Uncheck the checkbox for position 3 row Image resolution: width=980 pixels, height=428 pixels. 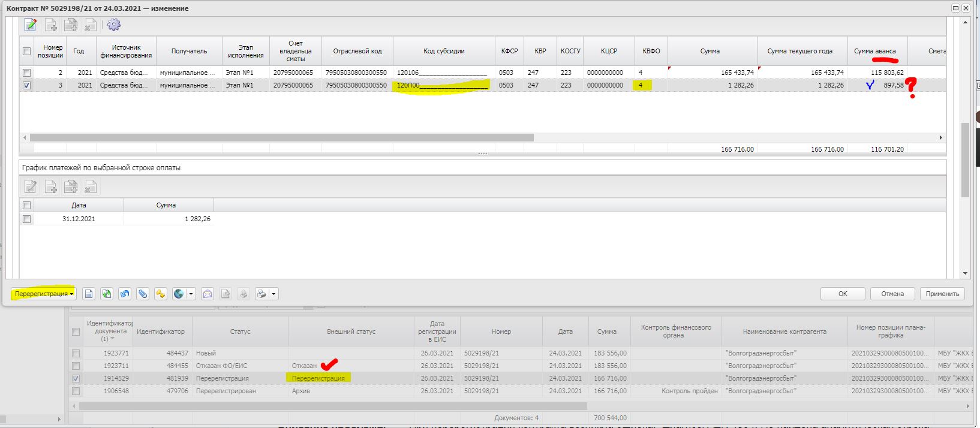26,86
